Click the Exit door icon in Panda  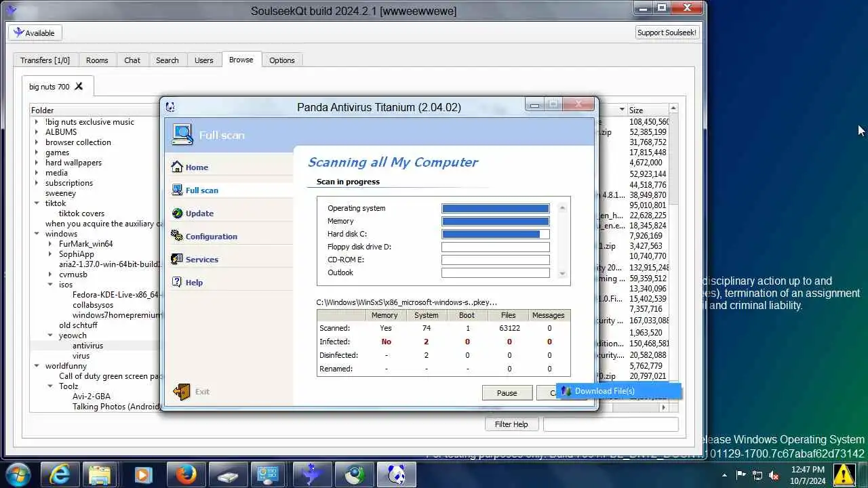click(x=181, y=392)
